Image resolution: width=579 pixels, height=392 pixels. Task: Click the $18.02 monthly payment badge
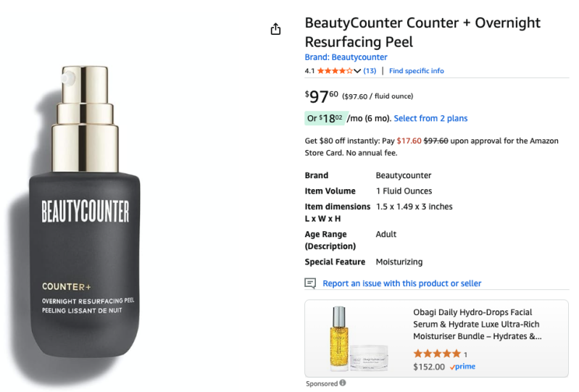325,119
